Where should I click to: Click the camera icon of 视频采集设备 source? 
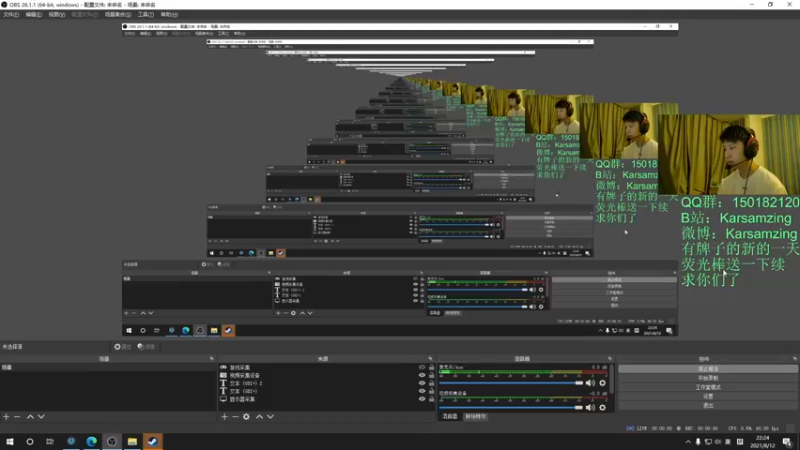[x=223, y=375]
